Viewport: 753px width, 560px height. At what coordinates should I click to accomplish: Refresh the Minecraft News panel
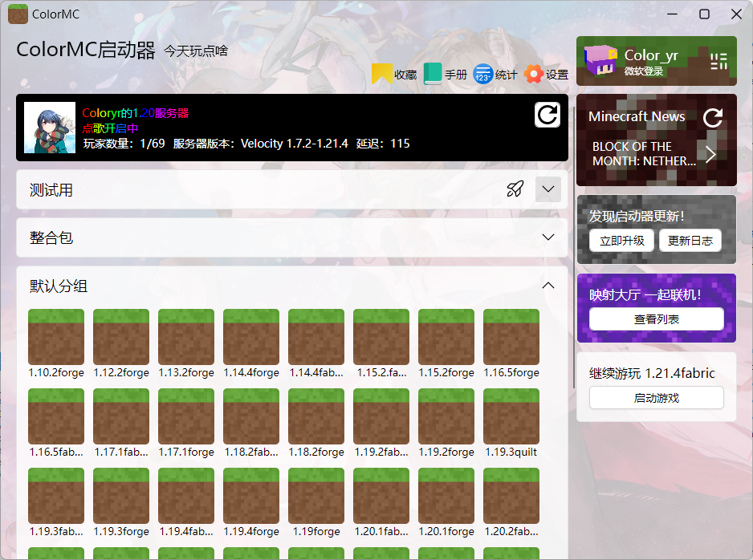click(712, 119)
